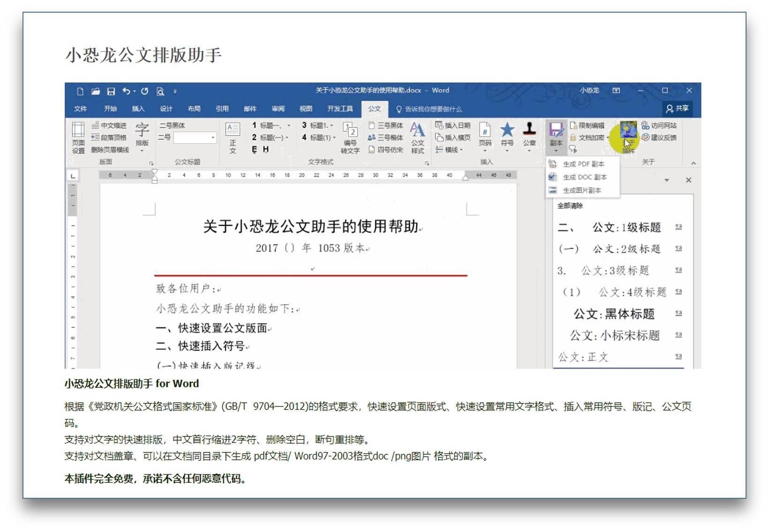Click 段落顶格 in the ribbon
769x532 pixels.
[x=109, y=138]
